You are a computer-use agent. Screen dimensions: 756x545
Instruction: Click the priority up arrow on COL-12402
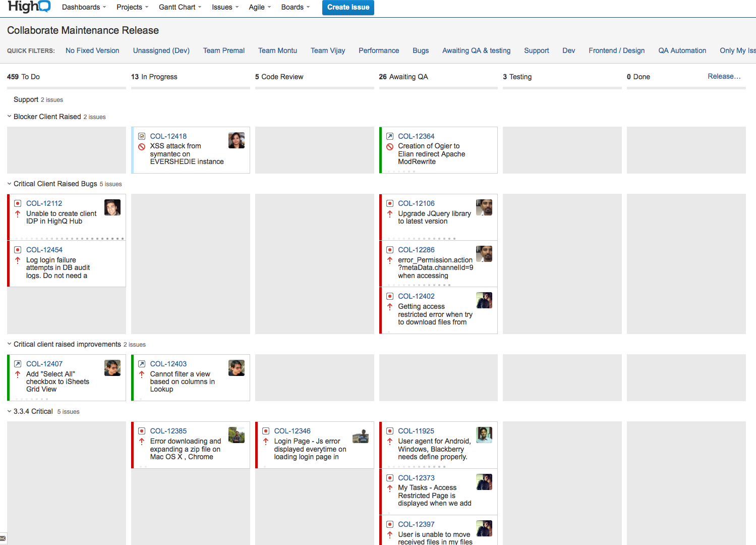click(x=389, y=307)
